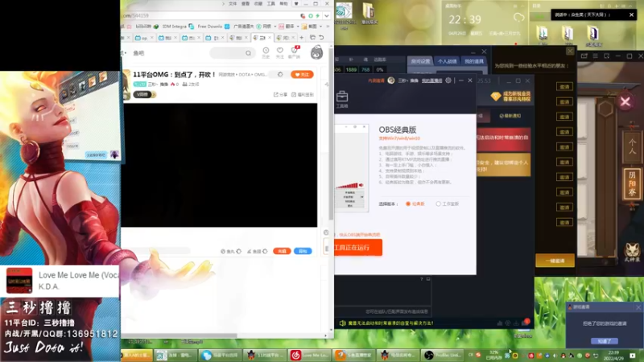
Task: Open the user avatar in the Douyu header
Action: 316,52
